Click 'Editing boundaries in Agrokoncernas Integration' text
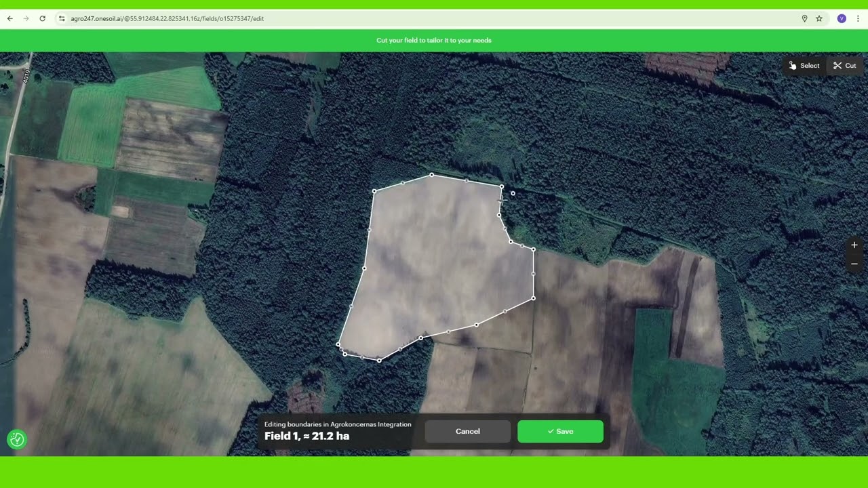This screenshot has height=488, width=868. point(338,424)
